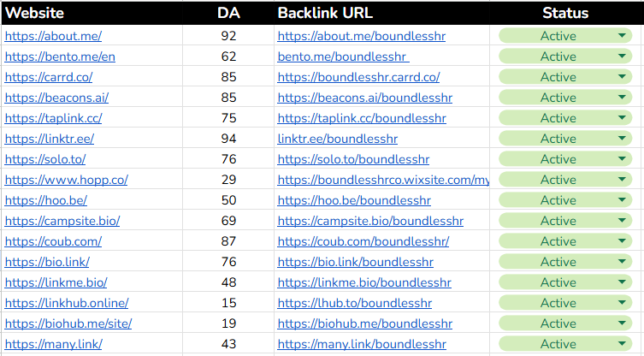The height and width of the screenshot is (356, 644).
Task: Select the Website column header cell
Action: coord(34,13)
